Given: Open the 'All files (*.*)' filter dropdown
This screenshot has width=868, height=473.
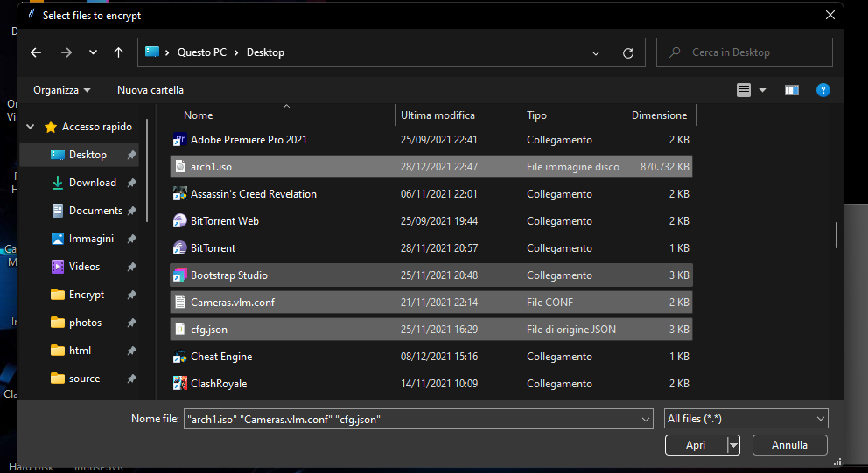Looking at the screenshot, I should tap(745, 419).
